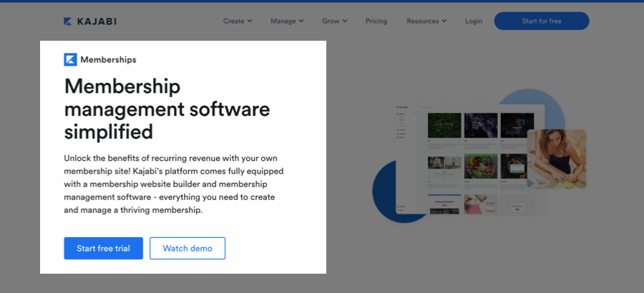This screenshot has width=644, height=293.
Task: Expand the Manage menu dropdown
Action: point(287,21)
